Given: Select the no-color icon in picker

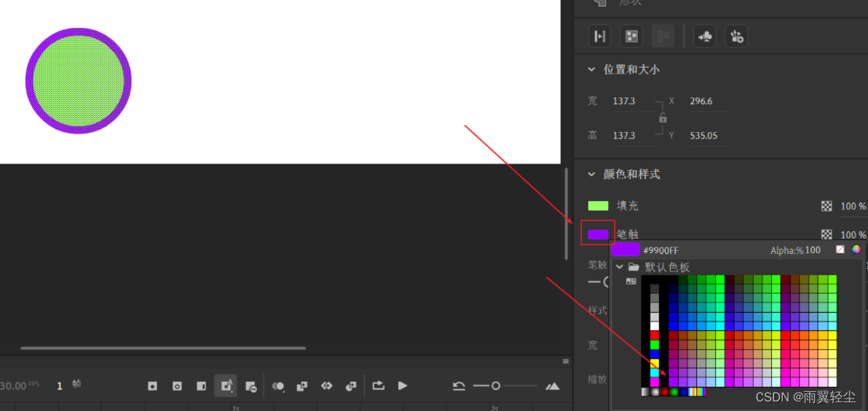Looking at the screenshot, I should tap(840, 250).
